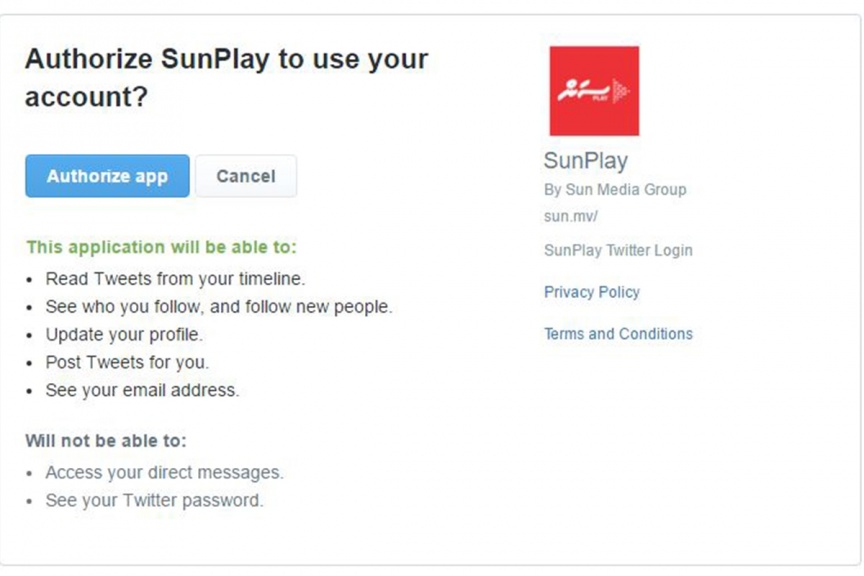
Task: Select the "By Sun Media Group" text
Action: pos(615,190)
